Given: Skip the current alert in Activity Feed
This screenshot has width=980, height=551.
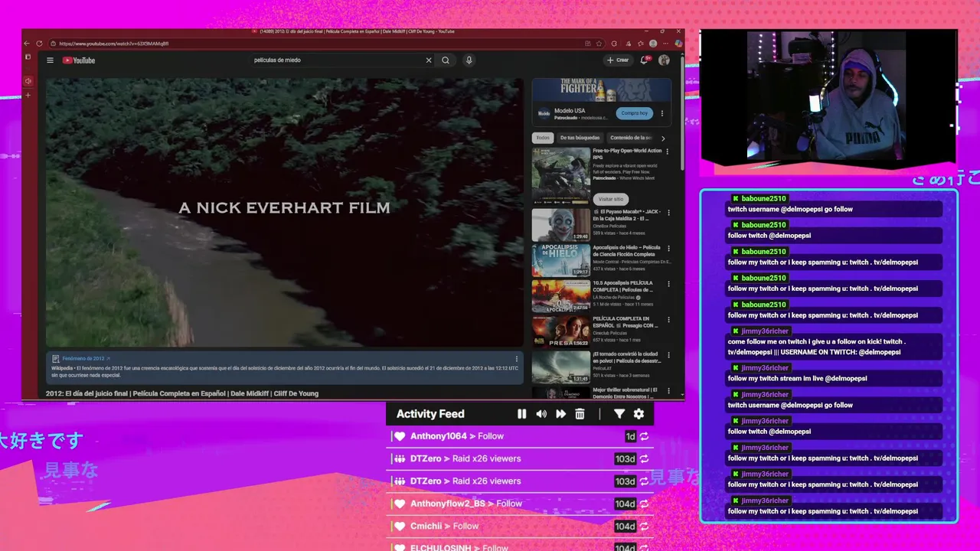Looking at the screenshot, I should pos(560,414).
